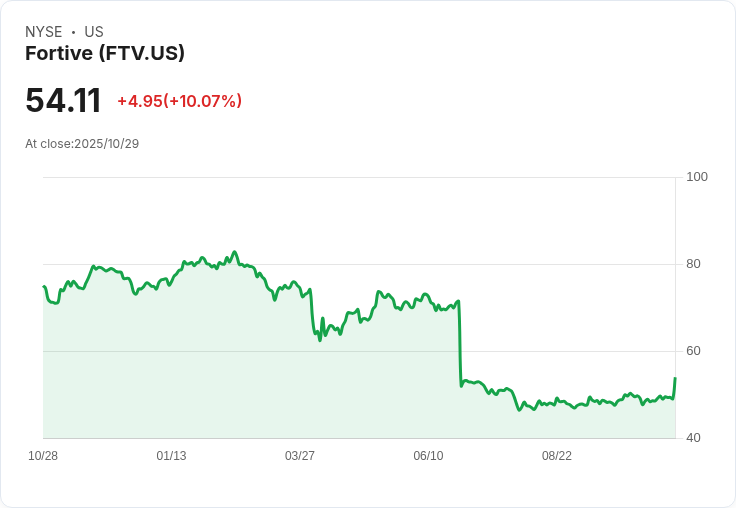Select the 03/27 x-axis date label
The width and height of the screenshot is (736, 508).
pyautogui.click(x=300, y=456)
